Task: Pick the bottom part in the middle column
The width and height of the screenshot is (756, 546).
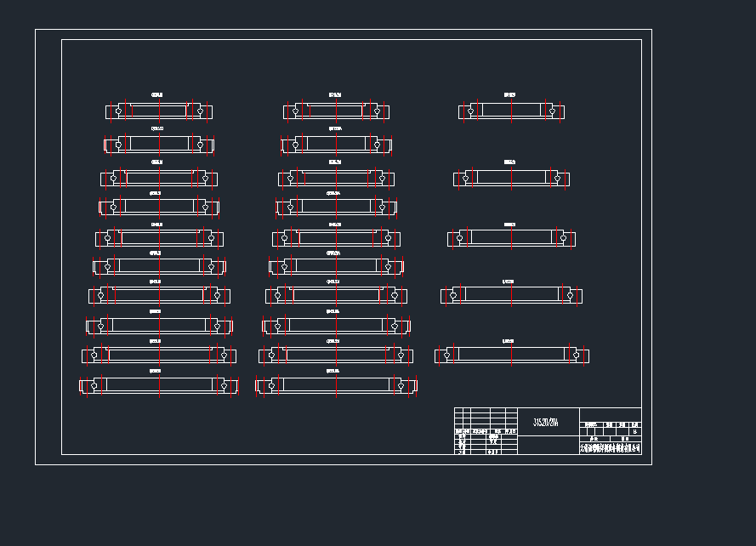Action: point(336,385)
